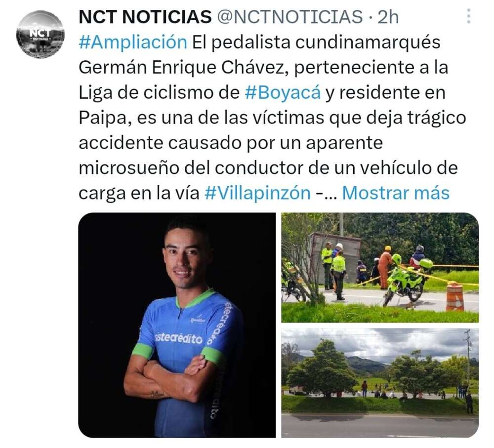
Task: Open the #Boyacá hashtag
Action: [283, 93]
